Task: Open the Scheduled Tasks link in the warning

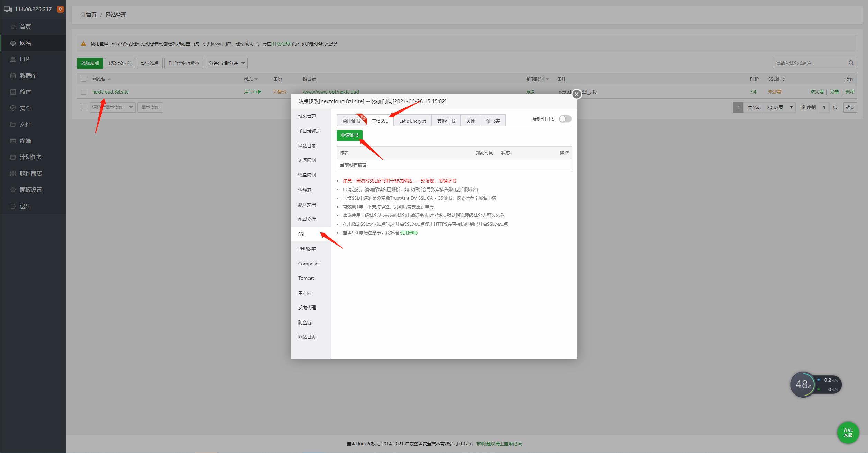Action: pyautogui.click(x=281, y=44)
